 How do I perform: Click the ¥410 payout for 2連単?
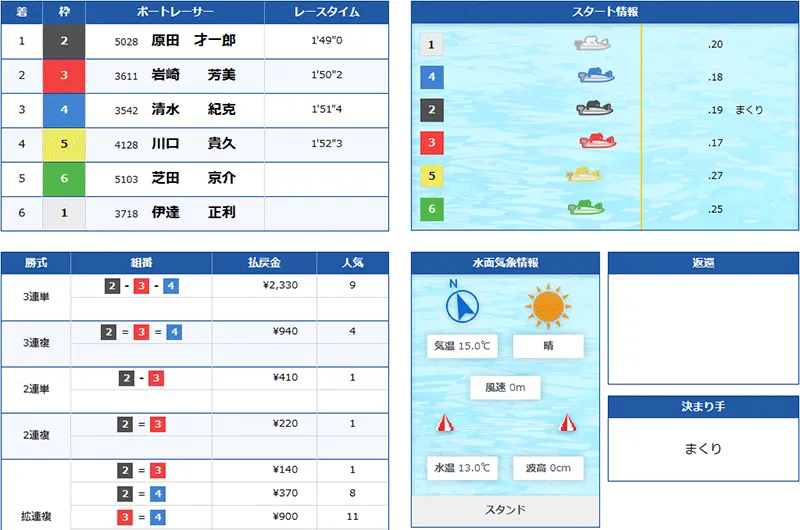[285, 377]
